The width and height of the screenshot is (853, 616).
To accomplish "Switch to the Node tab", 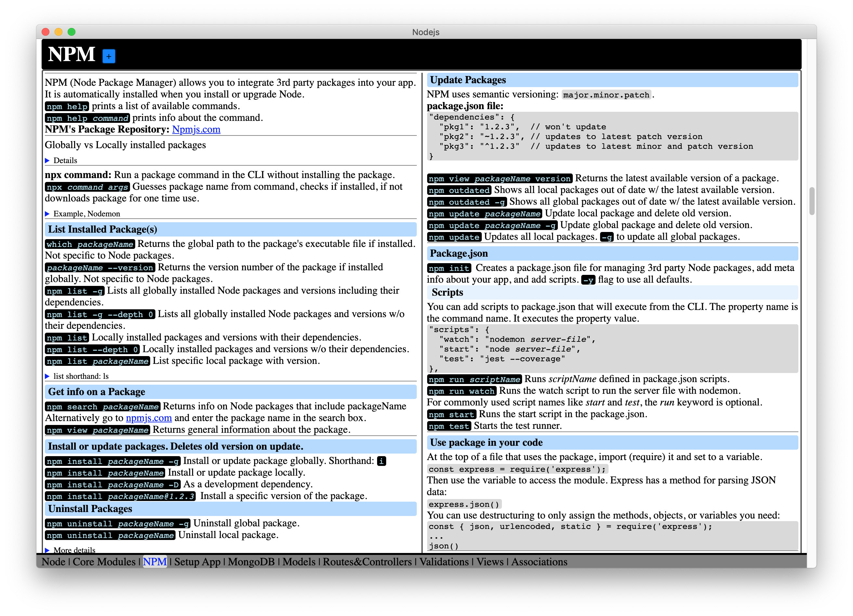I will coord(53,561).
